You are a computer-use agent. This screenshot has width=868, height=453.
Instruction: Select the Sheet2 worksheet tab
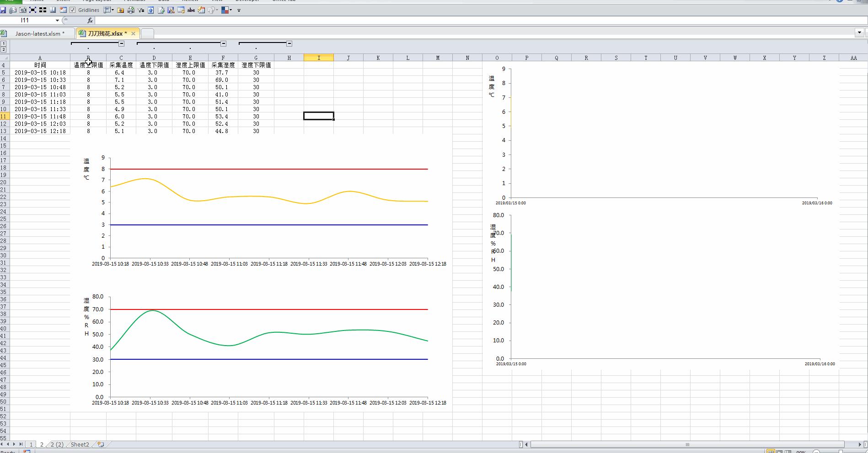80,444
